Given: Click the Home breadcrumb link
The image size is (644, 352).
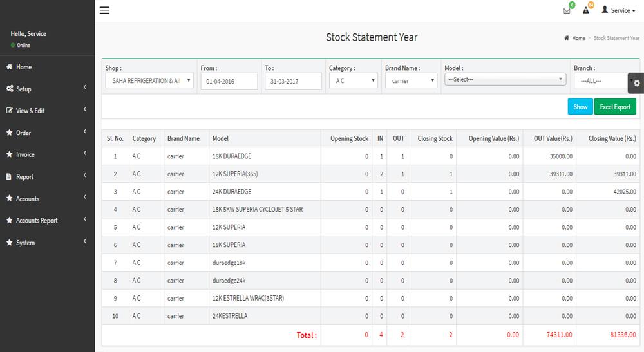Looking at the screenshot, I should [x=578, y=38].
